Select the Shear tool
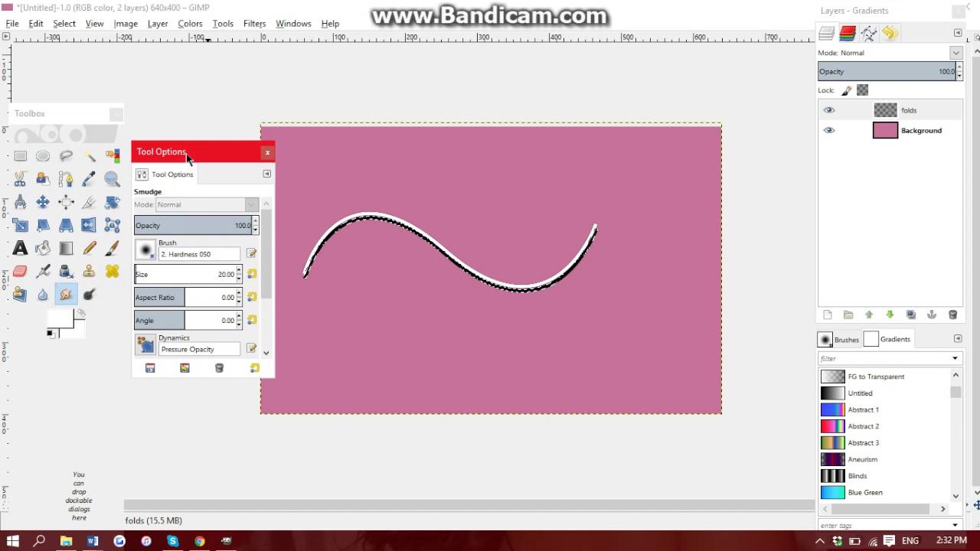980x551 pixels. tap(43, 225)
